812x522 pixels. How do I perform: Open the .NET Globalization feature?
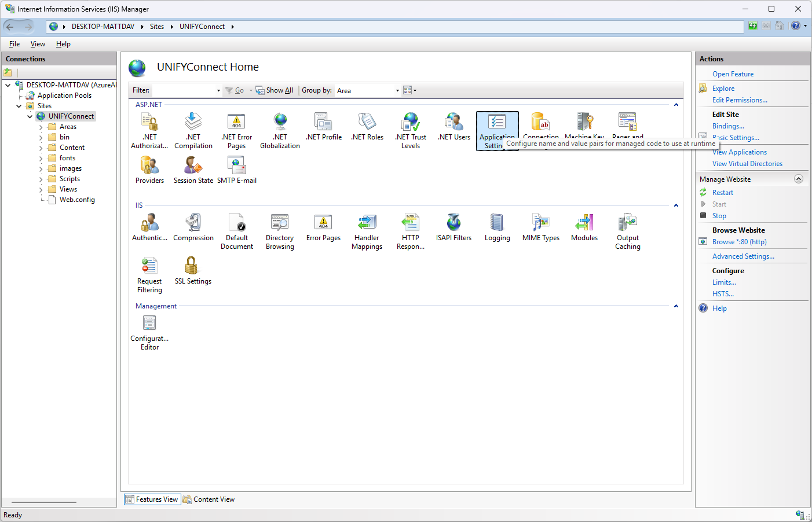click(280, 131)
